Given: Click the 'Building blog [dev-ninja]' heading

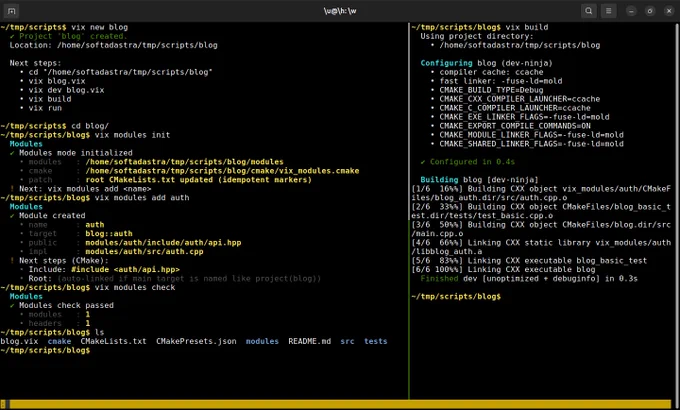Looking at the screenshot, I should click(x=479, y=180).
